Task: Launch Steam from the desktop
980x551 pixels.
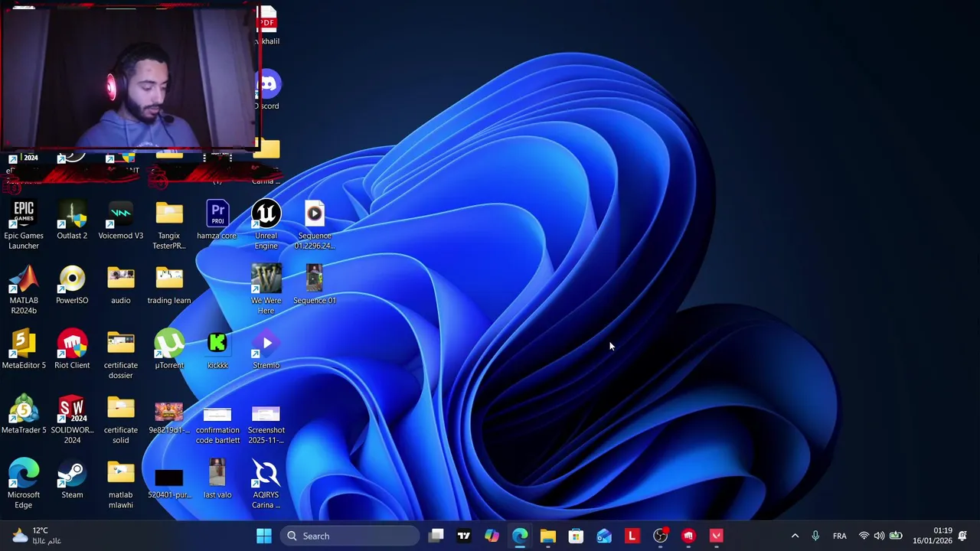Action: coord(72,480)
